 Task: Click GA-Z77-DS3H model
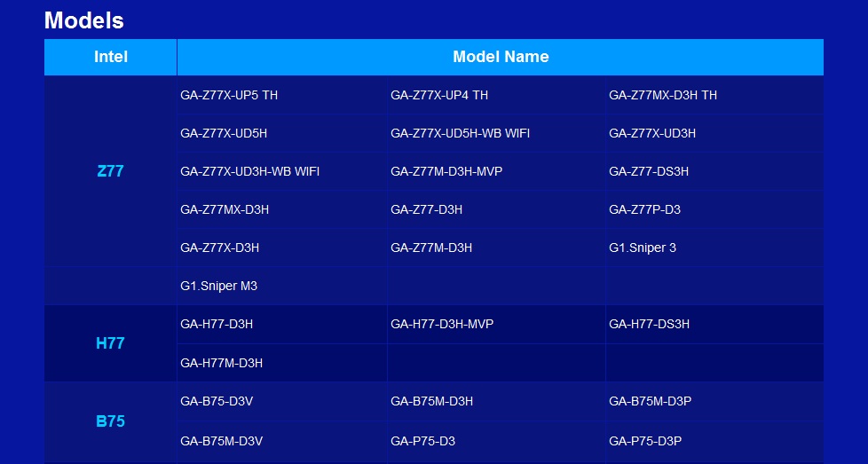[x=649, y=171]
